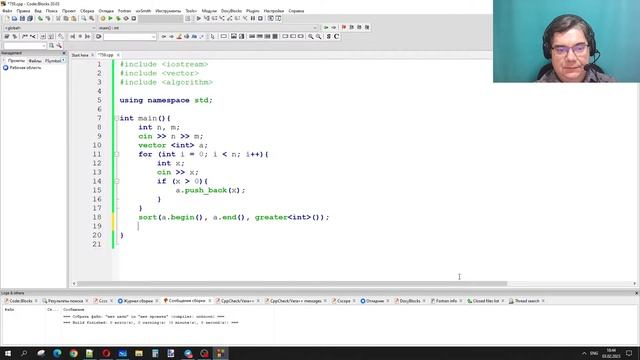Open the Отладчик log tab
640x360 pixels.
point(375,301)
